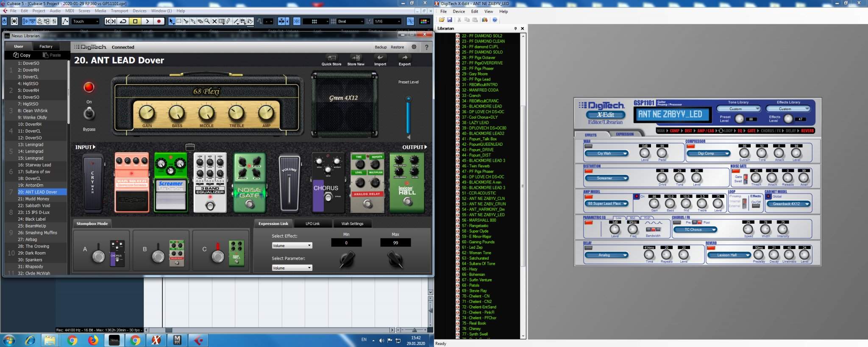Click the Lexicon Hall reverb pedal
The image size is (868, 347).
point(407,182)
